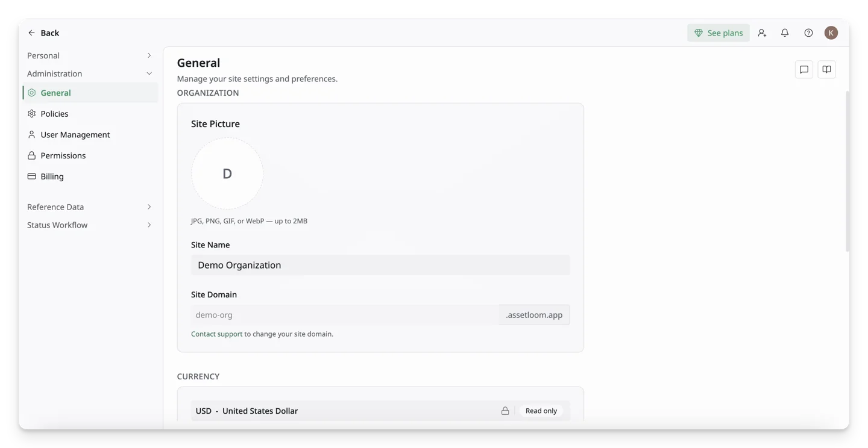Expand the Status Workflow section
The height and width of the screenshot is (448, 868).
[x=89, y=225]
